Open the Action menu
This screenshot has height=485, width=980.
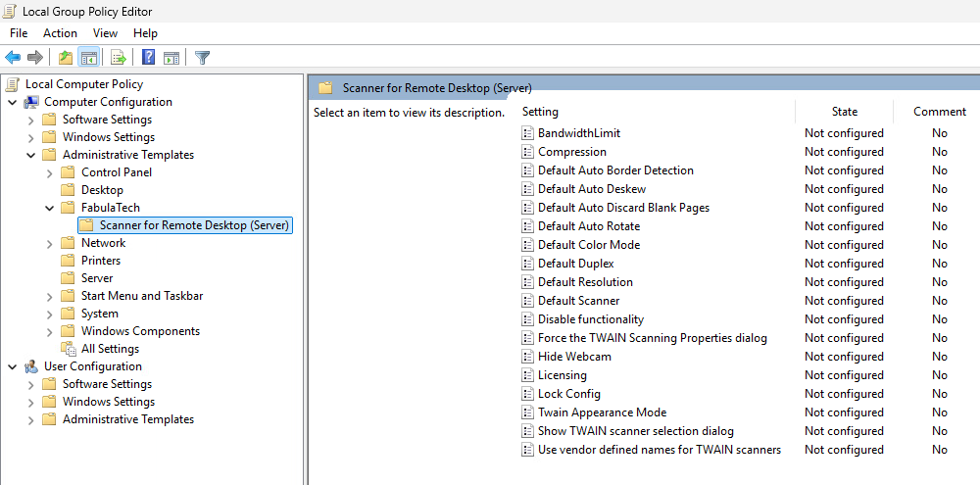pyautogui.click(x=60, y=33)
